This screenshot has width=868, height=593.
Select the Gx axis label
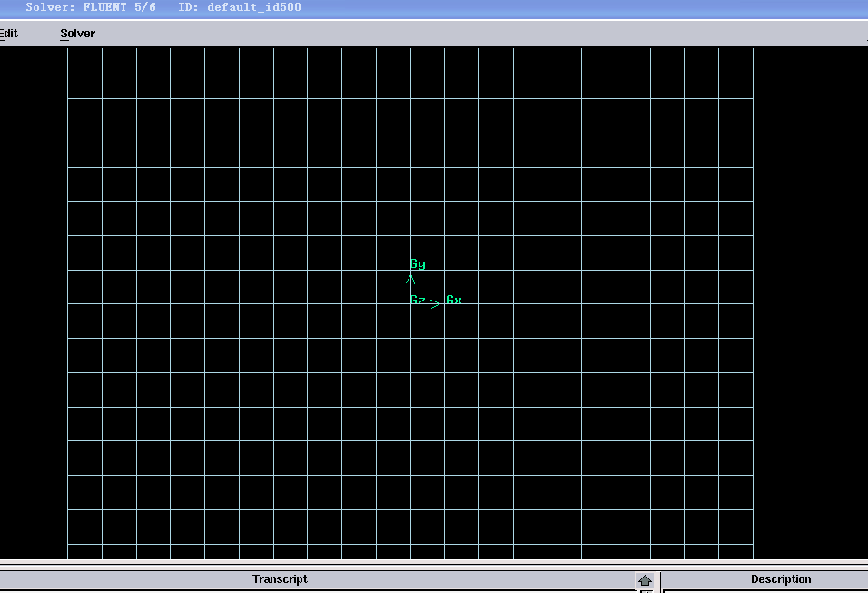click(x=453, y=300)
